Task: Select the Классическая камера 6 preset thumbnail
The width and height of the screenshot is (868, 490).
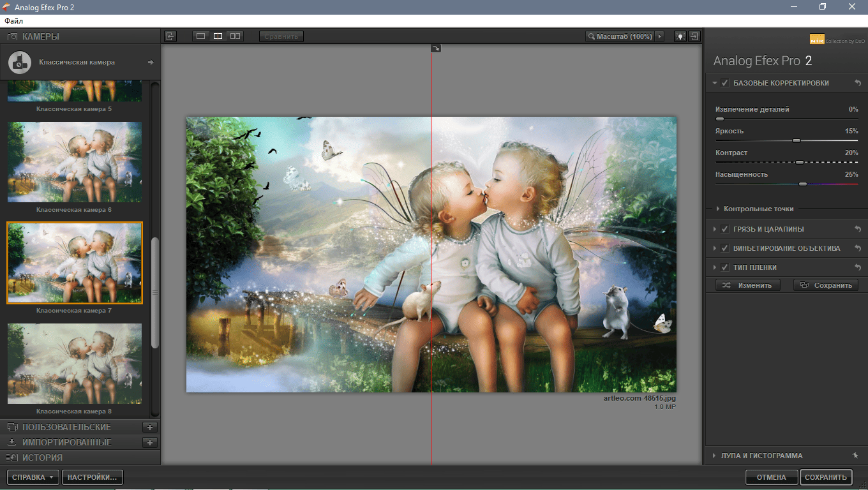Action: click(75, 162)
